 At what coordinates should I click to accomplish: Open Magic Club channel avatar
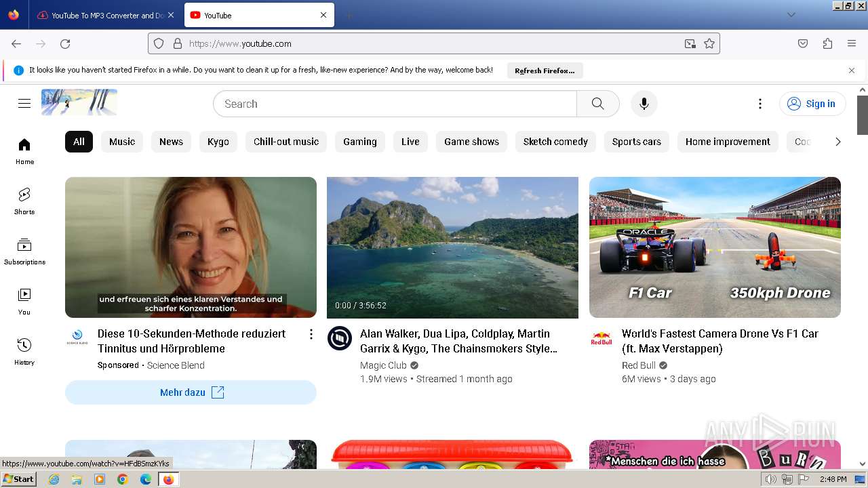(x=340, y=338)
